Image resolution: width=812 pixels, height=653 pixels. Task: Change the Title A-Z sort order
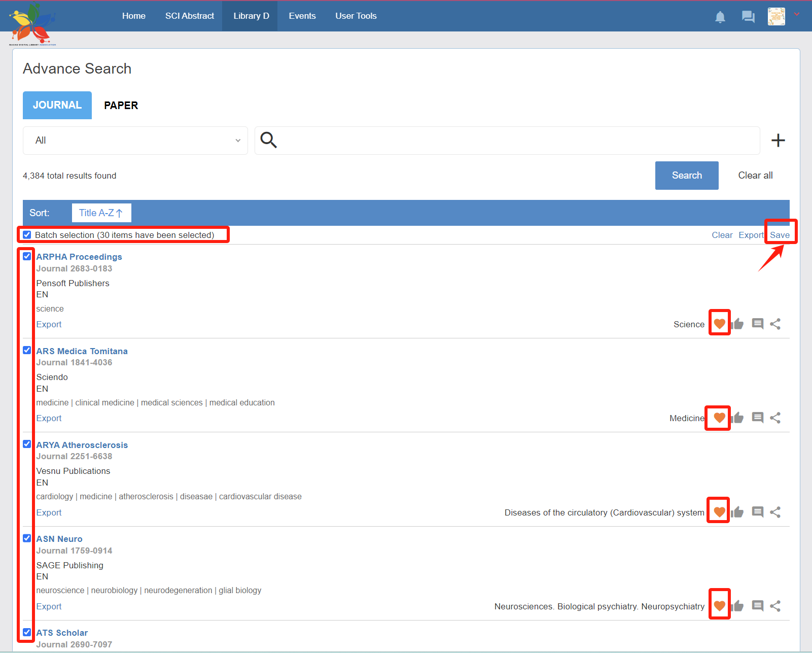click(101, 213)
